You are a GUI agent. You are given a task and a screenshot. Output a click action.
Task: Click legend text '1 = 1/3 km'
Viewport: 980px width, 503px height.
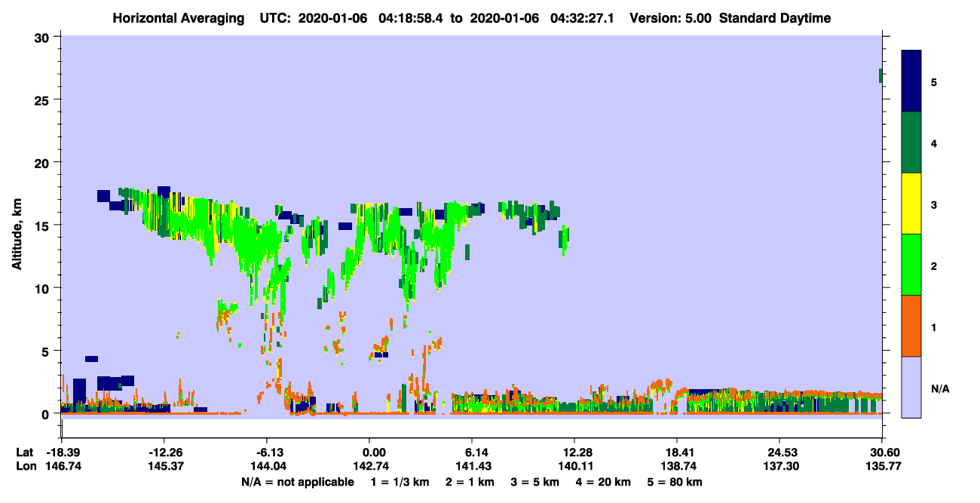click(401, 482)
